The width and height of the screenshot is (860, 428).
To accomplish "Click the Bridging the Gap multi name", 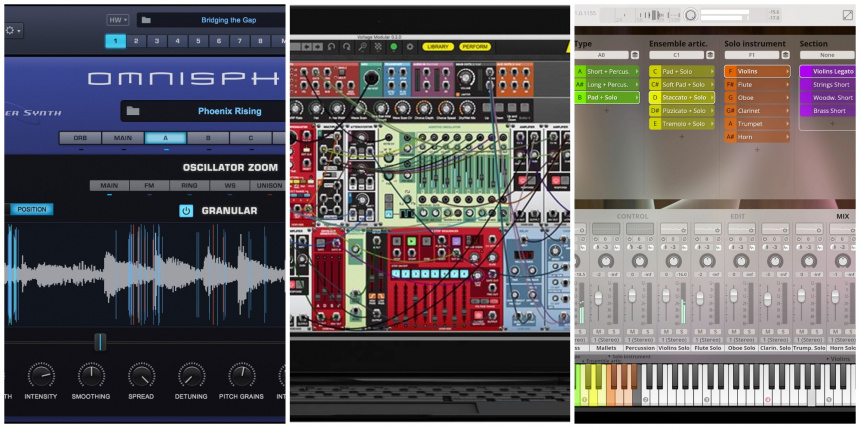I will pyautogui.click(x=229, y=20).
